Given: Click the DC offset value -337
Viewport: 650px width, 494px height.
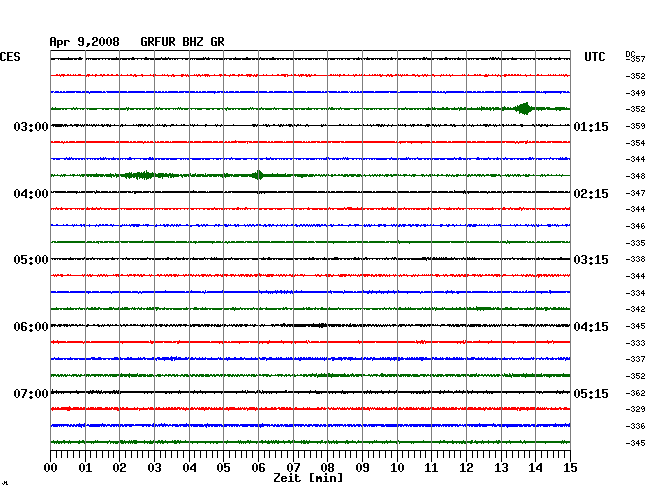Looking at the screenshot, I should [635, 359].
